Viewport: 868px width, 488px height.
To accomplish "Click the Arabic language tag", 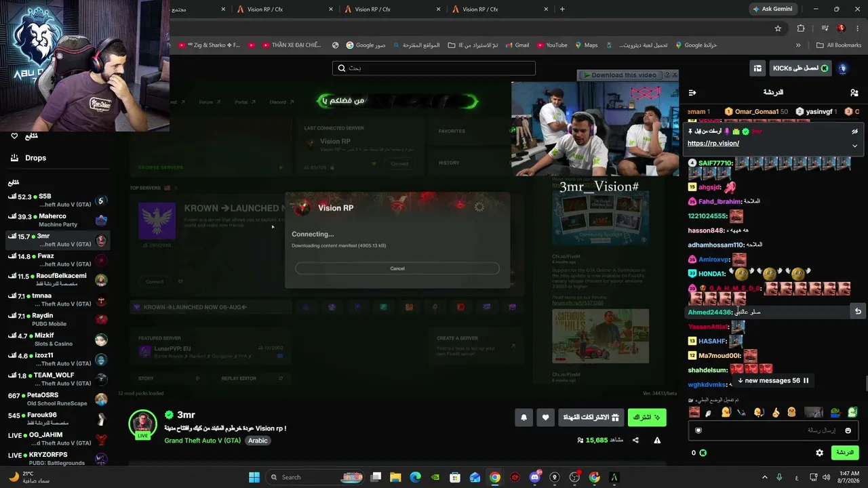I will [258, 441].
